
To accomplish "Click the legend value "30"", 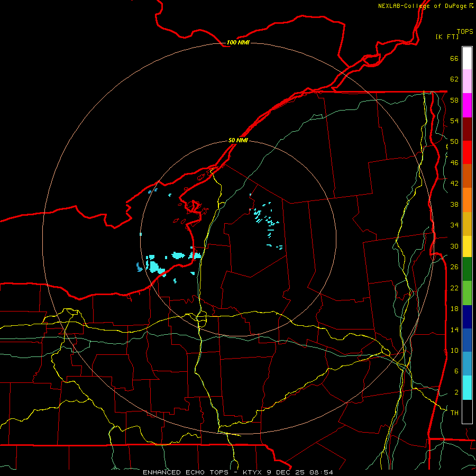I will tap(454, 246).
